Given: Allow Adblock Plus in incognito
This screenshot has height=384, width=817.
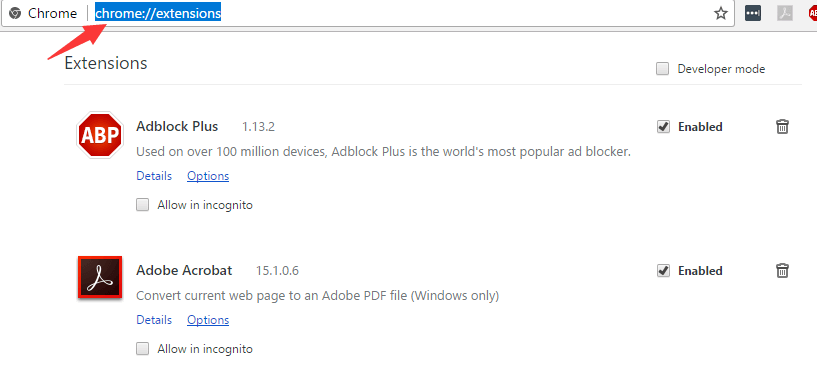Looking at the screenshot, I should pos(142,205).
